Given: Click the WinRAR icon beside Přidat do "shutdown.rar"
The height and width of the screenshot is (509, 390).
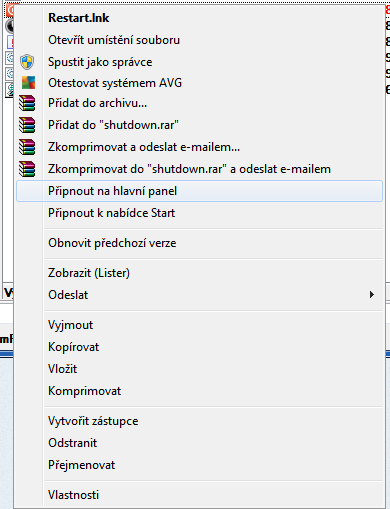Looking at the screenshot, I should click(27, 125).
